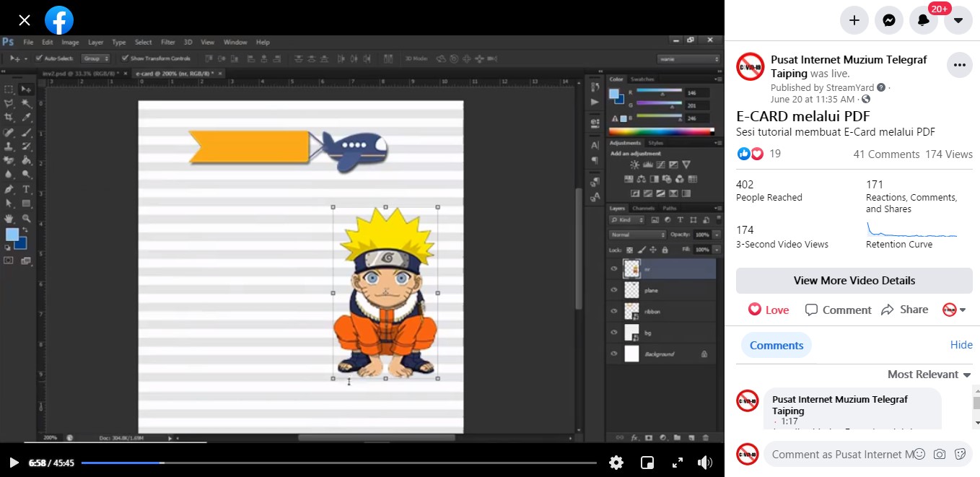
Task: Open notifications bell
Action: pyautogui.click(x=924, y=20)
